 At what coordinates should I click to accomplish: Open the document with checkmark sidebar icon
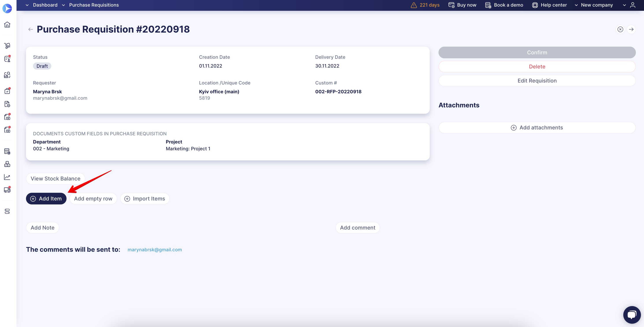pyautogui.click(x=7, y=104)
